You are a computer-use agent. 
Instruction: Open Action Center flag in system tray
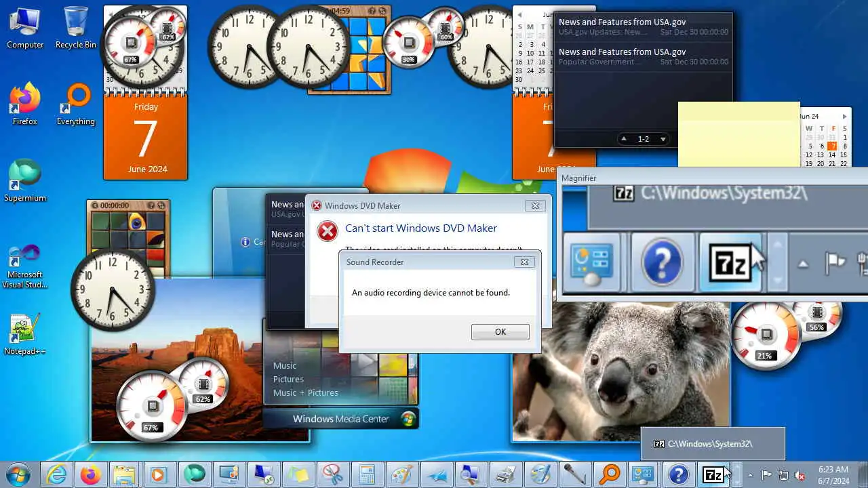(x=766, y=475)
